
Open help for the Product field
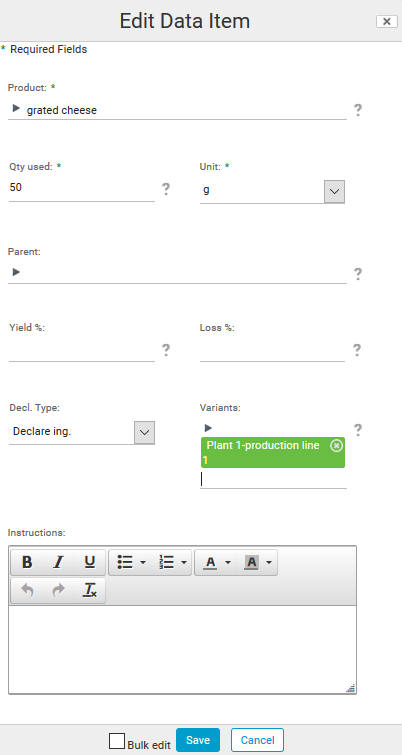click(x=358, y=110)
